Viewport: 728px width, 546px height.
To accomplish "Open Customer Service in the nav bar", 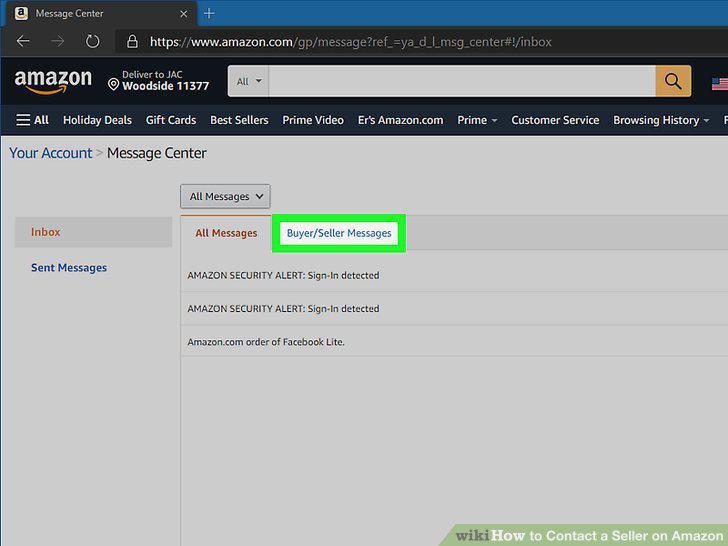I will [x=555, y=120].
